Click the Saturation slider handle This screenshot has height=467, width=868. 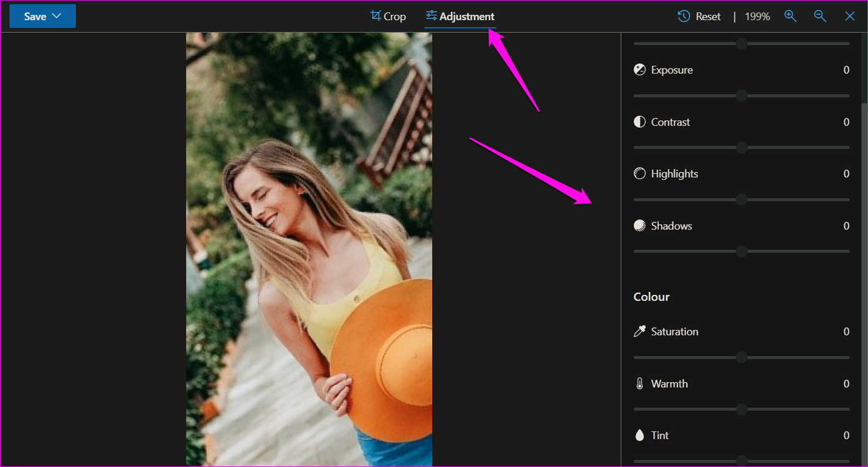click(x=741, y=357)
